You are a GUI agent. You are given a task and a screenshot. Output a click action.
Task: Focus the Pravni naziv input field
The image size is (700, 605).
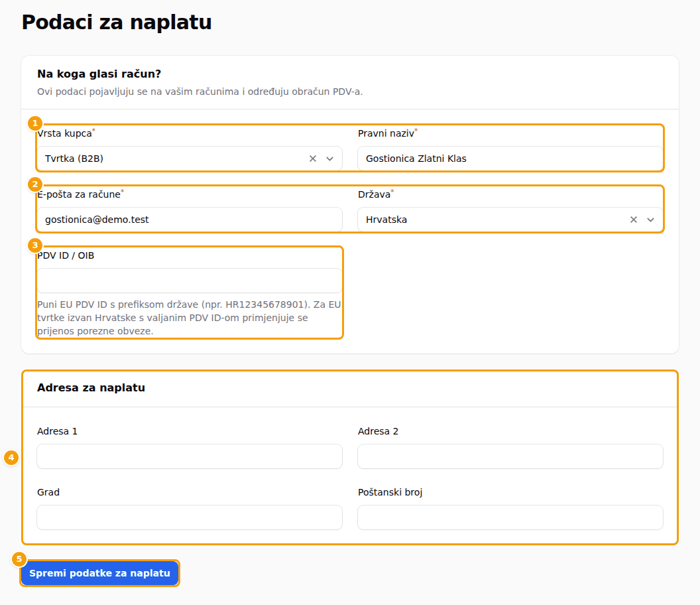pyautogui.click(x=510, y=159)
